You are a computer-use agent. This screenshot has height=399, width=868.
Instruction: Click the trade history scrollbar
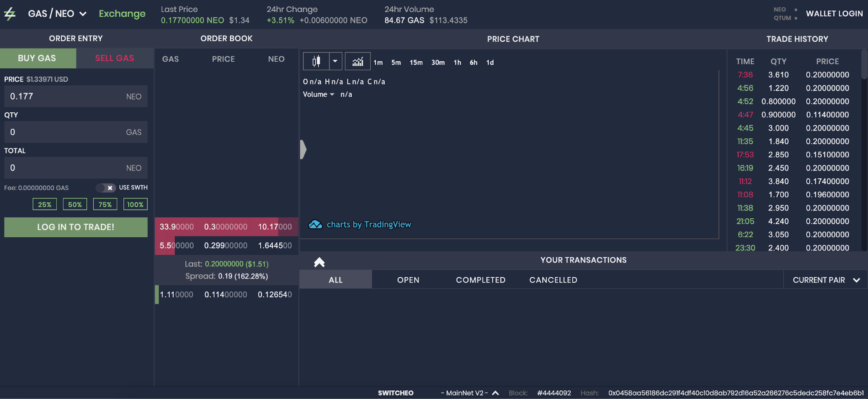[x=864, y=65]
